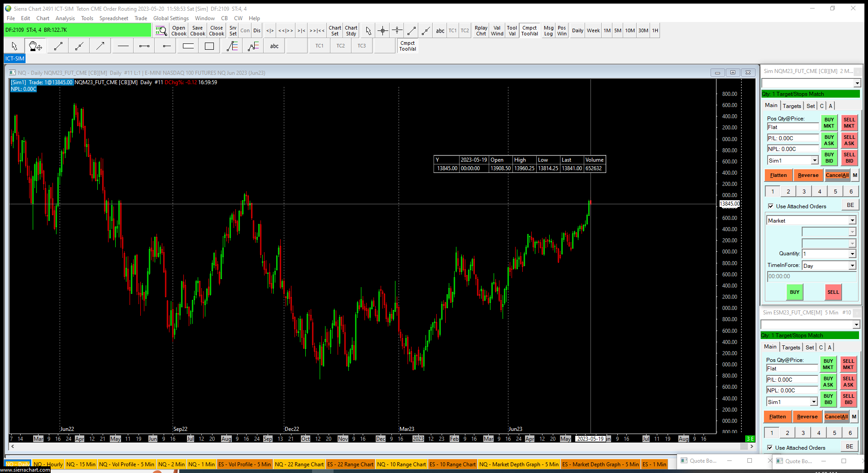The height and width of the screenshot is (473, 868).
Task: Click the <<|>> expand spacing button
Action: pyautogui.click(x=286, y=30)
